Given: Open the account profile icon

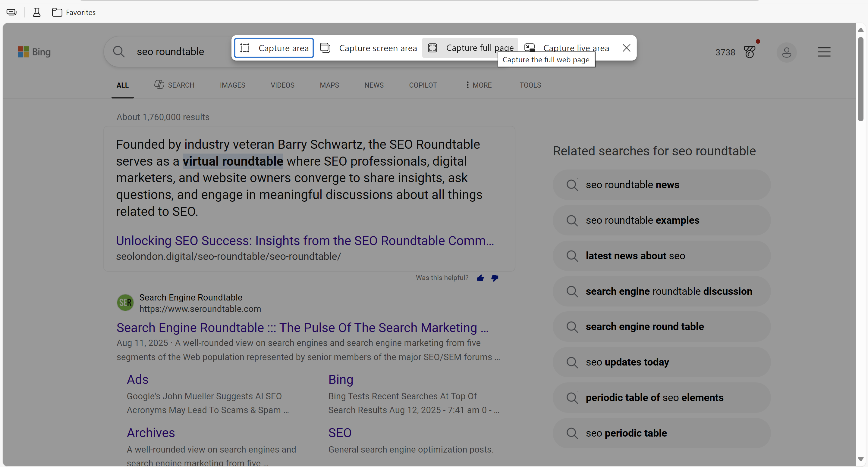Looking at the screenshot, I should (x=786, y=52).
